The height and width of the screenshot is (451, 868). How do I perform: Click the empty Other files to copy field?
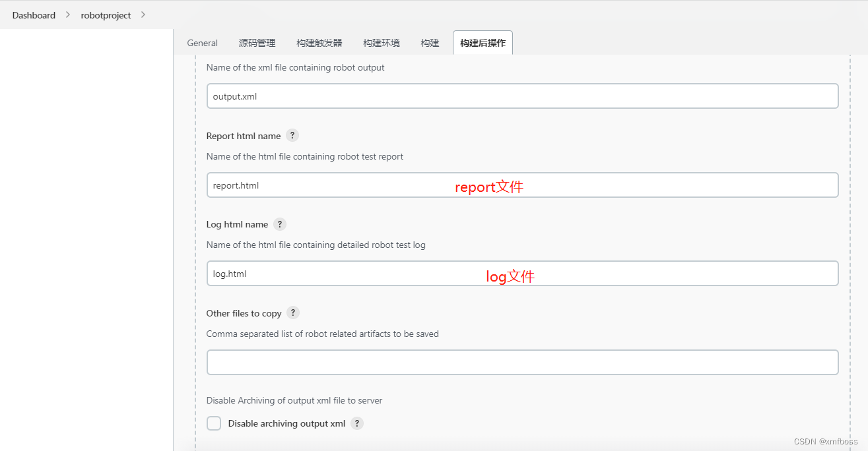tap(521, 363)
